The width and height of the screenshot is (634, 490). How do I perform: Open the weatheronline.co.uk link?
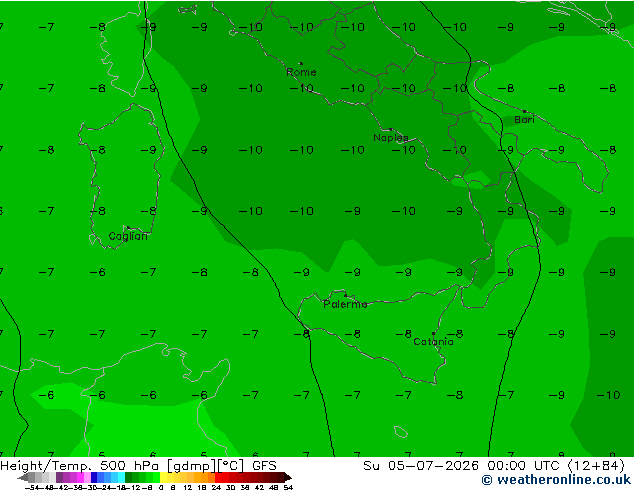[556, 480]
